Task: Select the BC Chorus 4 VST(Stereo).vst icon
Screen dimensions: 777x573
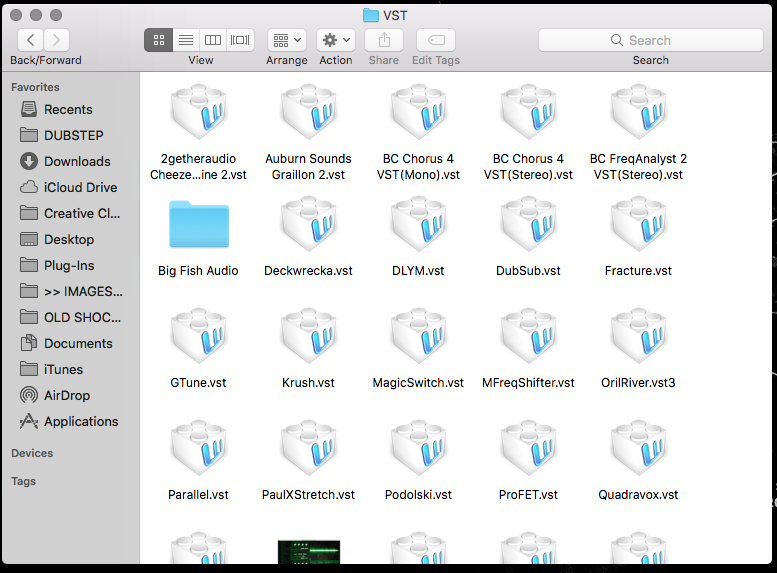Action: pos(528,112)
